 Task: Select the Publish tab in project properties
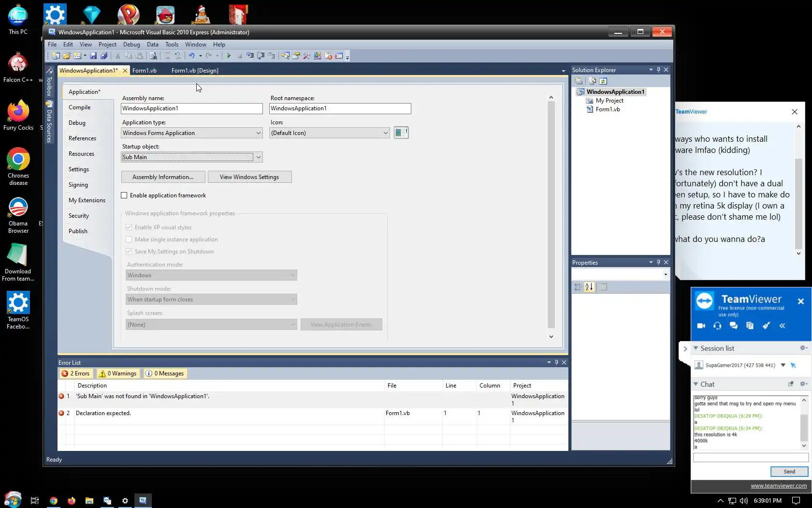(x=78, y=231)
